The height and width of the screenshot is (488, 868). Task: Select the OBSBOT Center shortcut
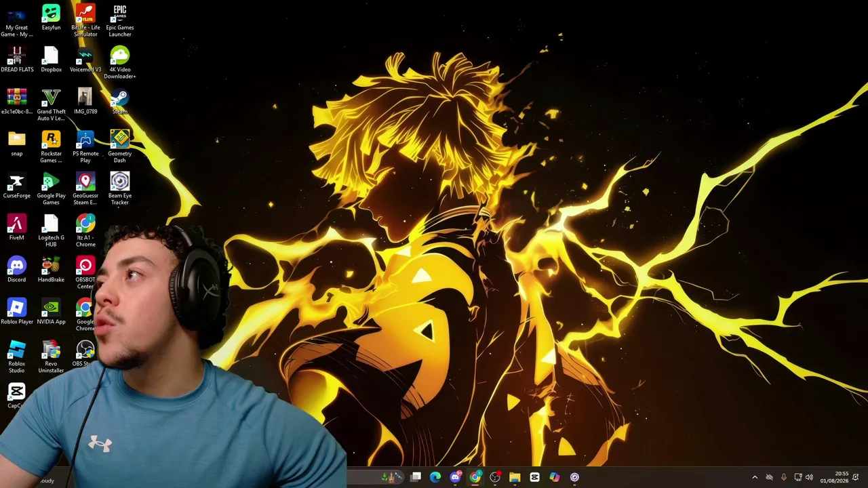(85, 272)
